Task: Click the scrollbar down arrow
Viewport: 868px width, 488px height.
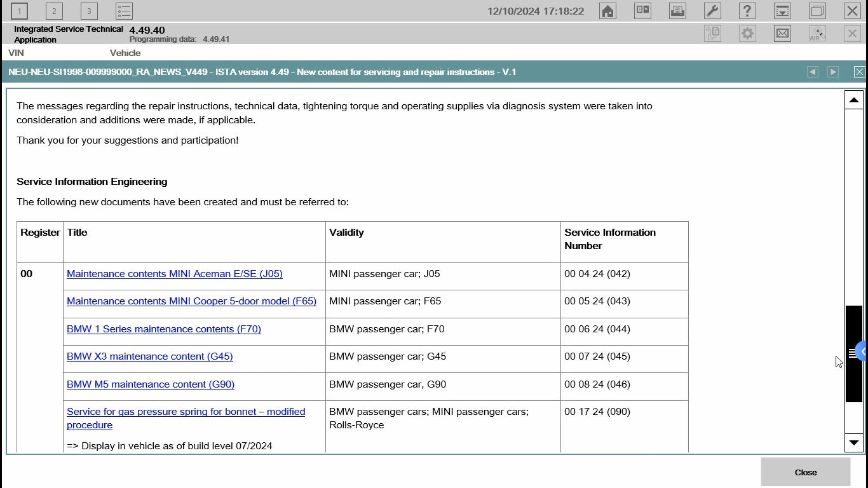Action: pos(853,443)
